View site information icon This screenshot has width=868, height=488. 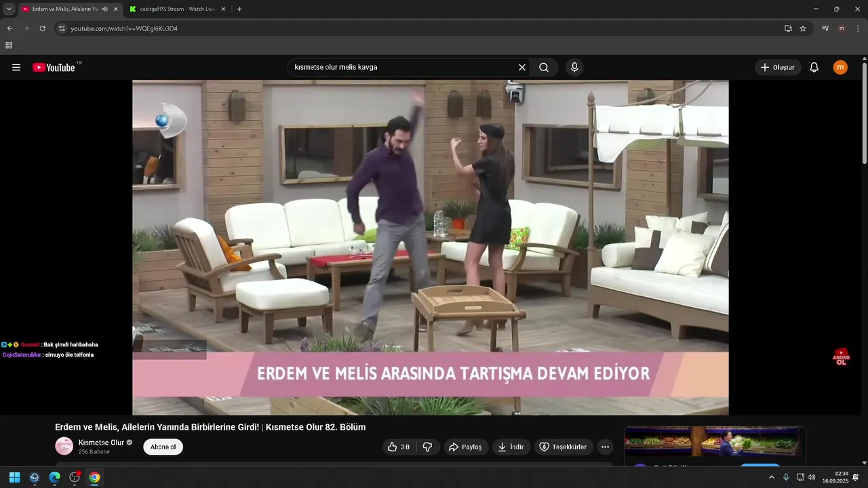tap(62, 28)
